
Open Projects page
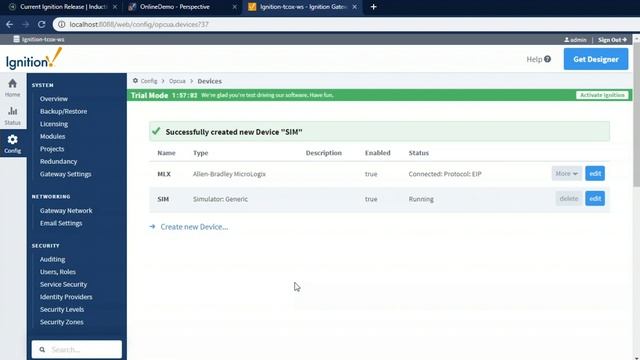click(52, 149)
